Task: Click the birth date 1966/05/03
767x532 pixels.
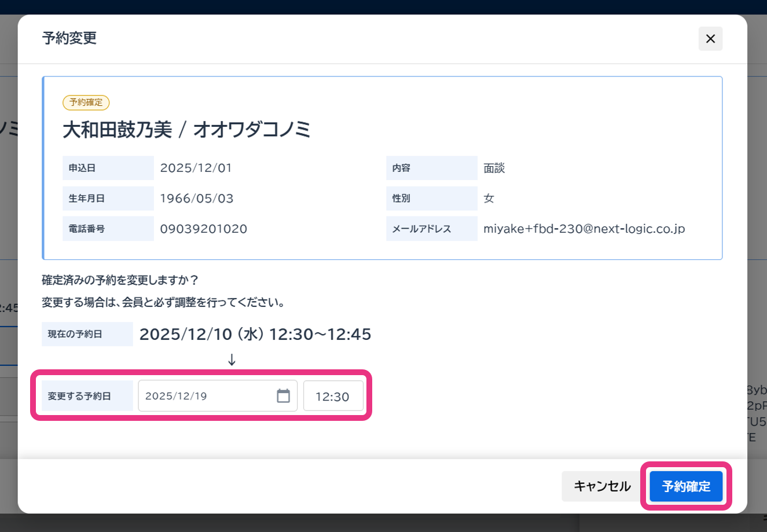Action: (197, 199)
